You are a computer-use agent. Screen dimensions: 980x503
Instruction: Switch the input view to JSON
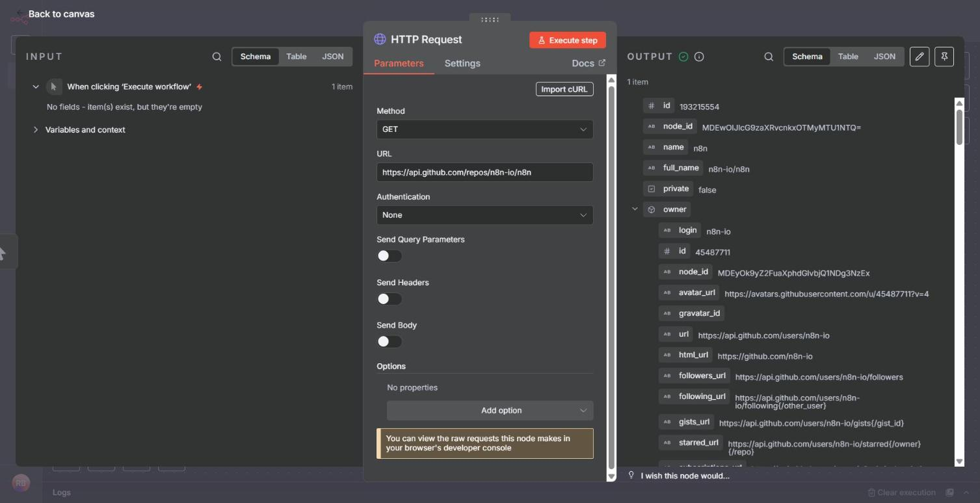(333, 57)
